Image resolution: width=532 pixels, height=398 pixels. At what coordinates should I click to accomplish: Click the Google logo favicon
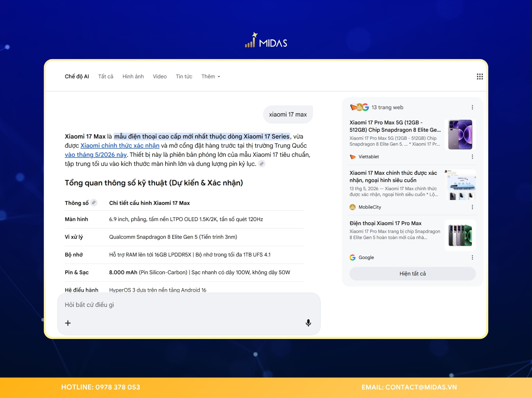pos(353,257)
